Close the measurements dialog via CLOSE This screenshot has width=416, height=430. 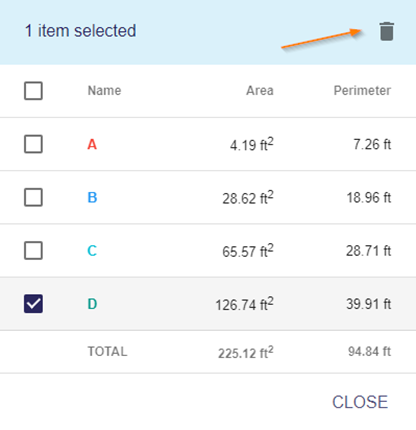pyautogui.click(x=360, y=402)
